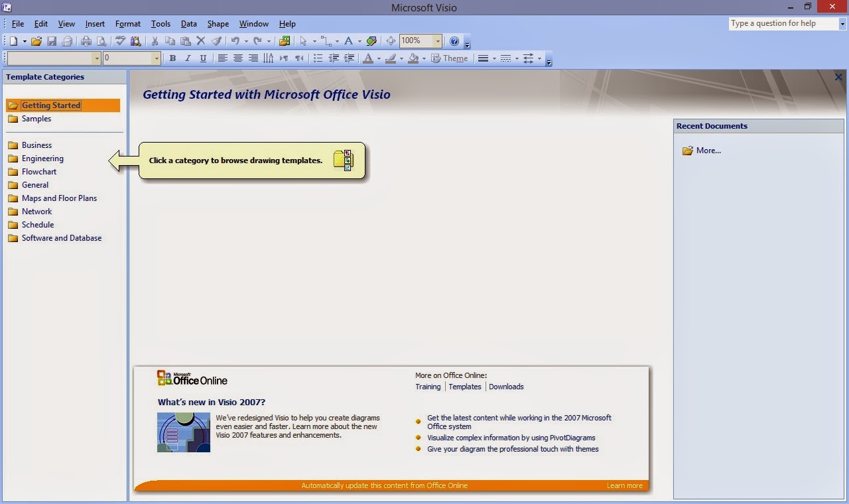Select the Text tool A icon
The height and width of the screenshot is (504, 849).
(348, 41)
